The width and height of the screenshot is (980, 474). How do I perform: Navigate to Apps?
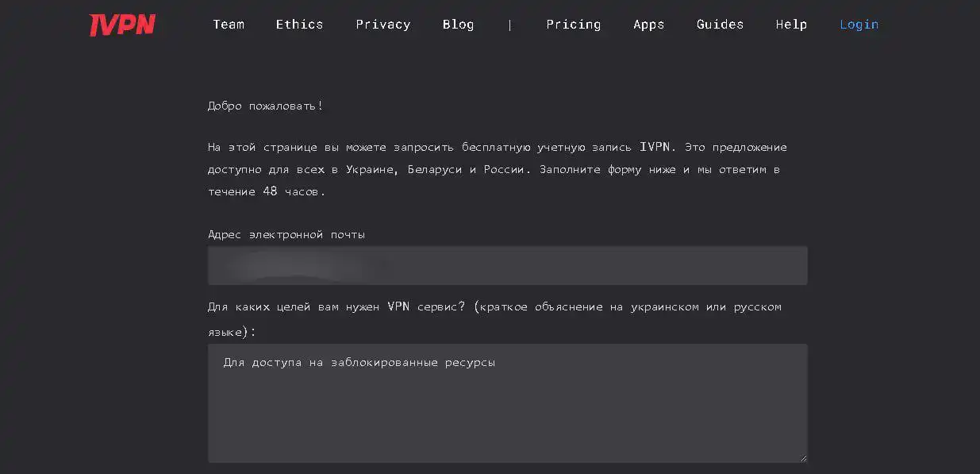coord(648,25)
